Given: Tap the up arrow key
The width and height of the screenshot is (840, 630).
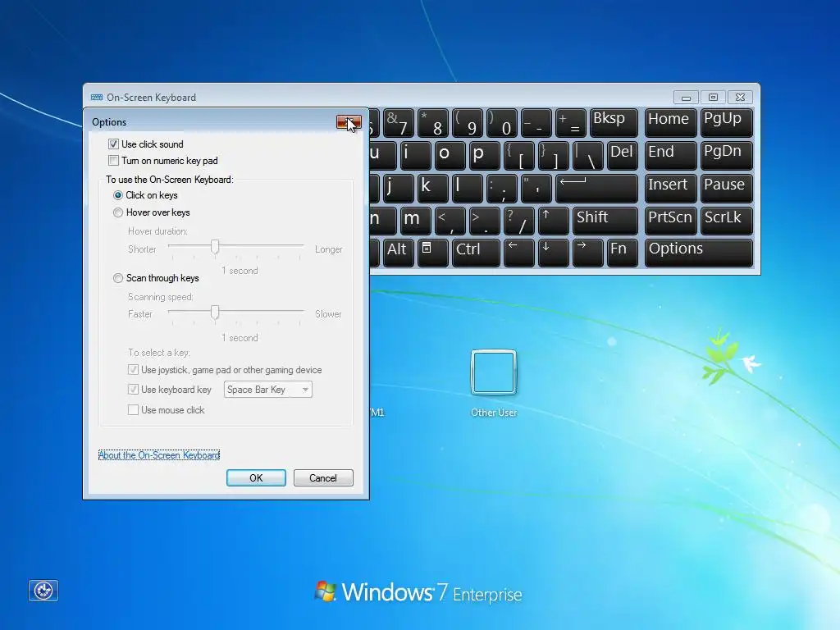Looking at the screenshot, I should 553,220.
